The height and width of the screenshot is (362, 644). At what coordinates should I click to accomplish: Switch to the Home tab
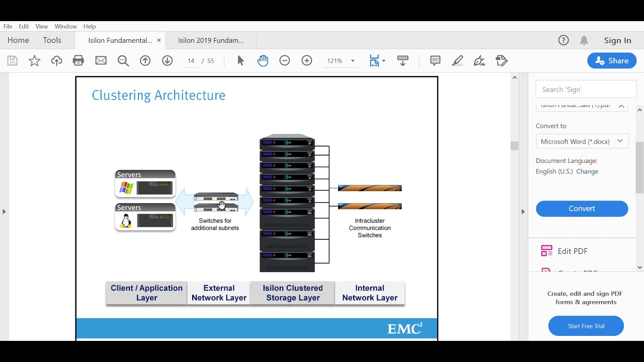pos(18,40)
